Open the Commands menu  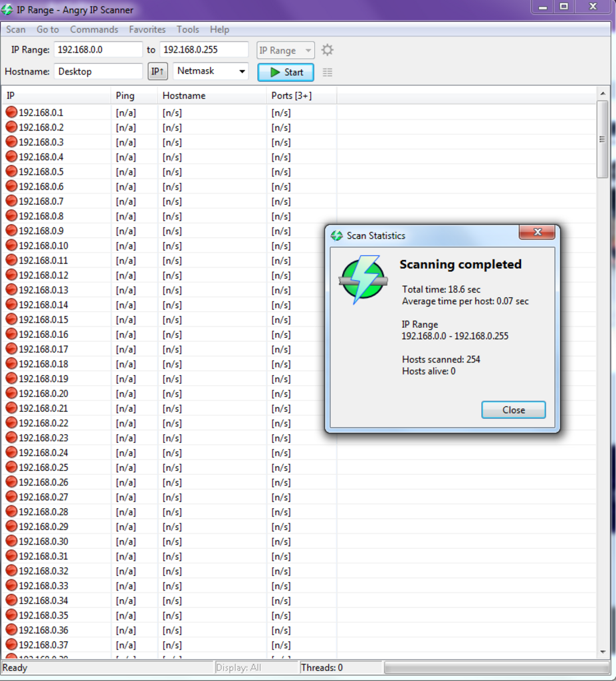pos(94,29)
